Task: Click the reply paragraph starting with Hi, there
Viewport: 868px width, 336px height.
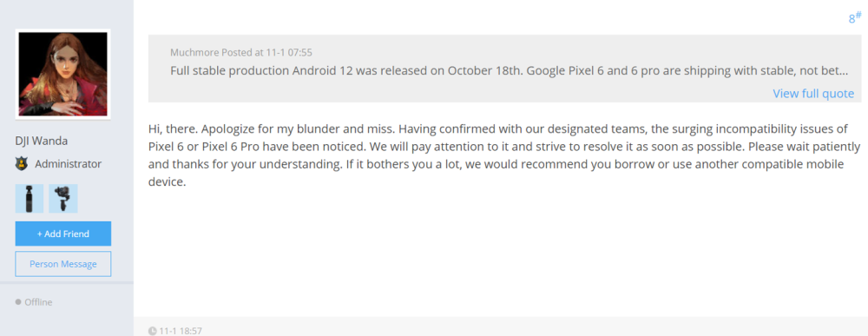Action: 504,155
